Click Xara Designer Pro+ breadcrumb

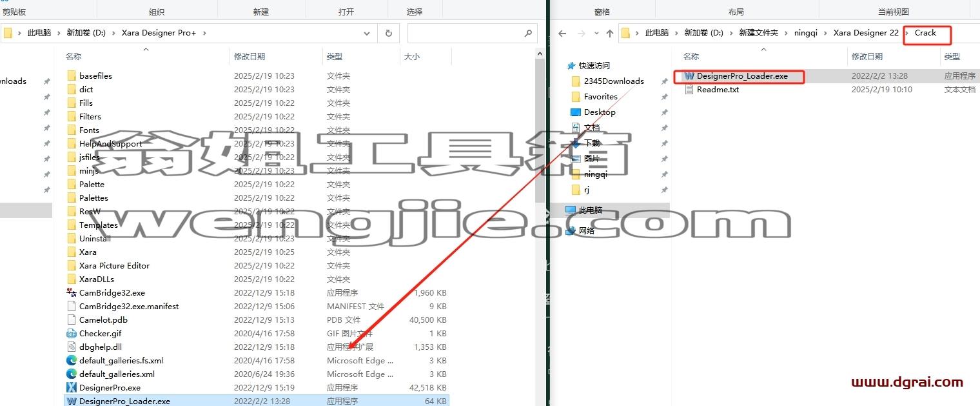click(x=159, y=33)
